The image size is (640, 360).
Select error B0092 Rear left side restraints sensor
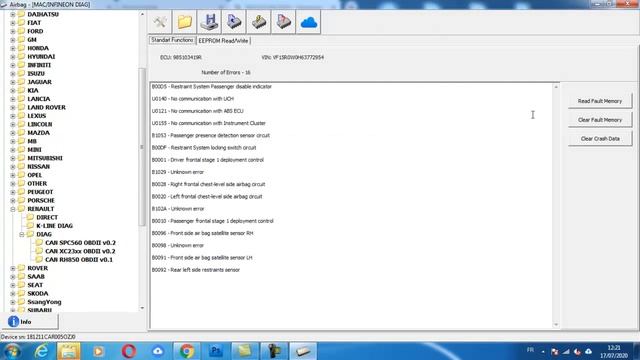point(196,270)
